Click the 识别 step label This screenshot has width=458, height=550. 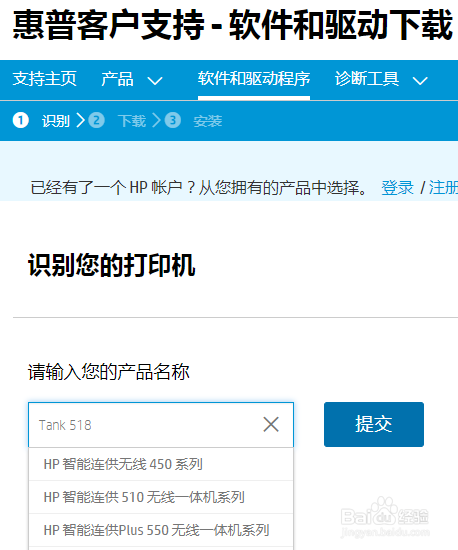click(x=56, y=121)
